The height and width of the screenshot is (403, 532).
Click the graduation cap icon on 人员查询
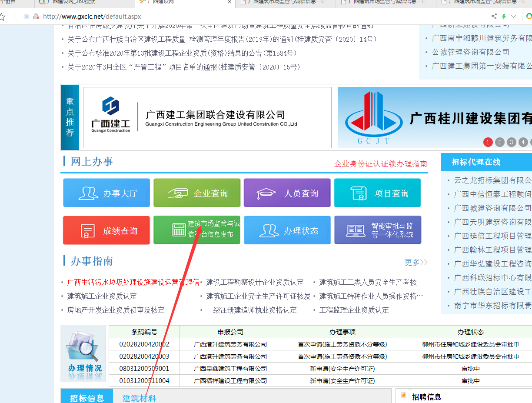(266, 193)
